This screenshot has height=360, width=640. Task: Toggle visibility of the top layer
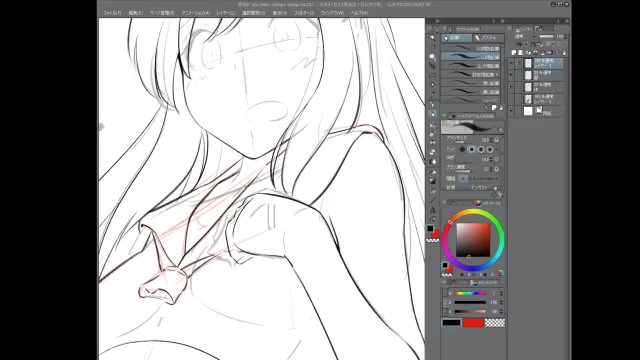[511, 63]
